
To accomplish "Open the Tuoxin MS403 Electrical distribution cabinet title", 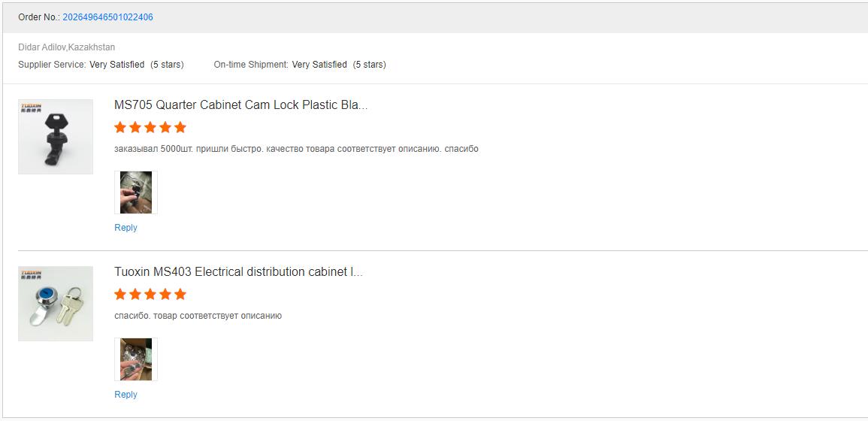I will pos(238,272).
